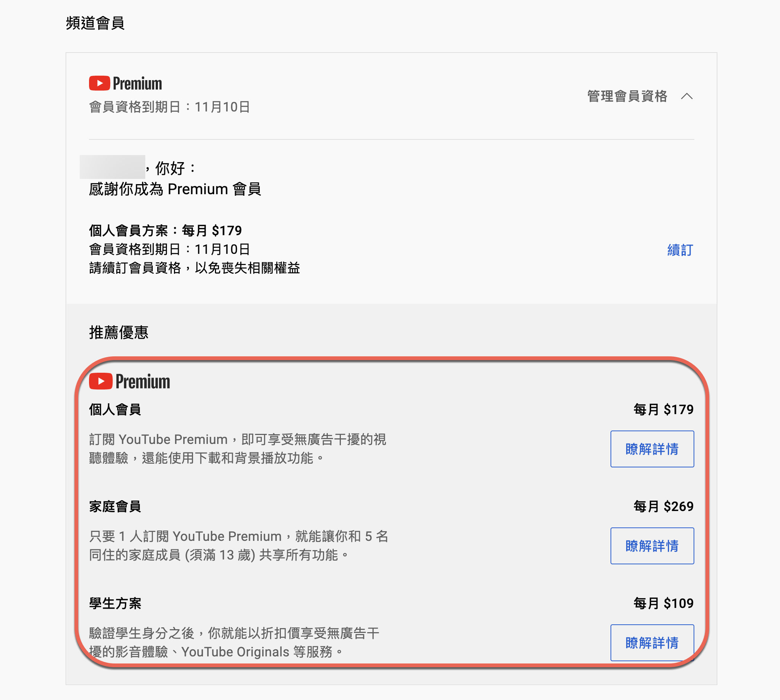The height and width of the screenshot is (700, 780).
Task: Click the 續訂 renew link
Action: pyautogui.click(x=680, y=250)
